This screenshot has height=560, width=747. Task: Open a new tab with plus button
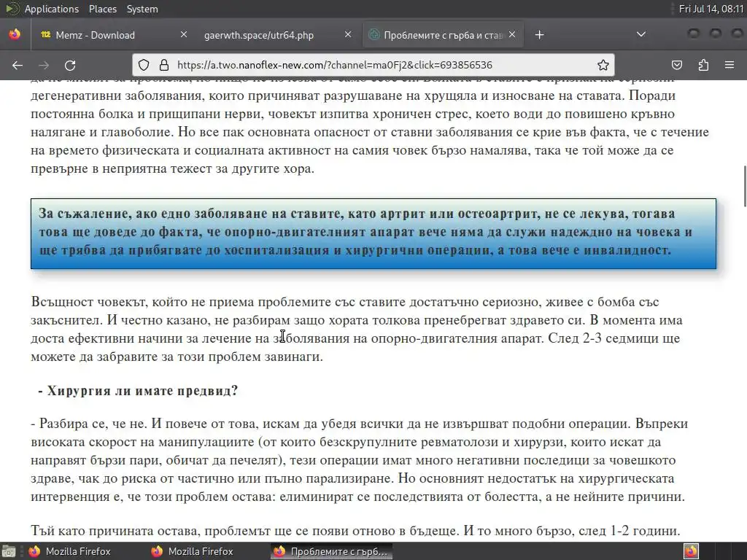coord(539,35)
